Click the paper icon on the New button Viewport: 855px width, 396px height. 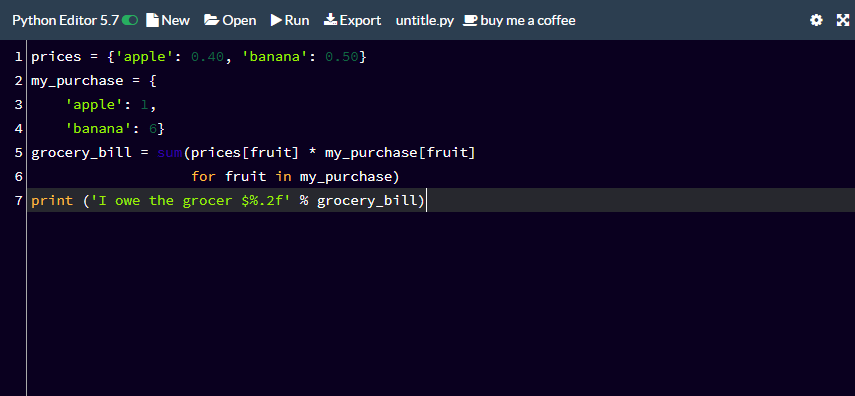pos(152,20)
